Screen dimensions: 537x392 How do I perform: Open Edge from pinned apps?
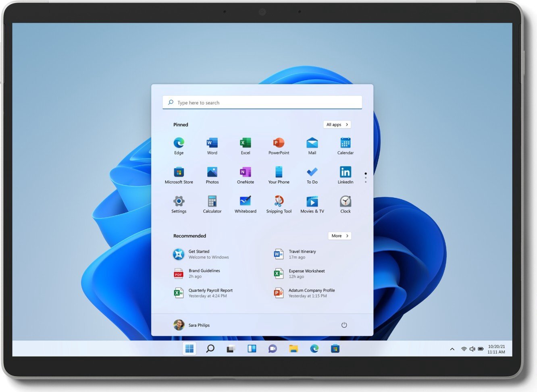[179, 146]
